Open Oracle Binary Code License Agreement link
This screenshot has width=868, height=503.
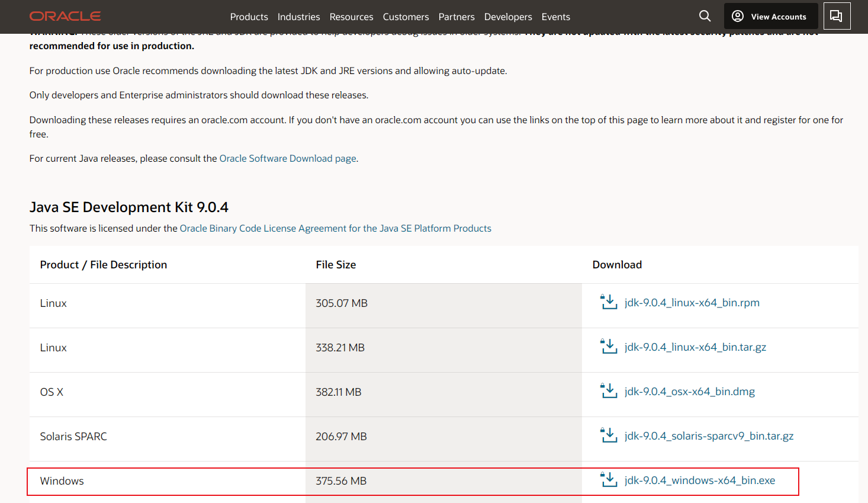335,228
